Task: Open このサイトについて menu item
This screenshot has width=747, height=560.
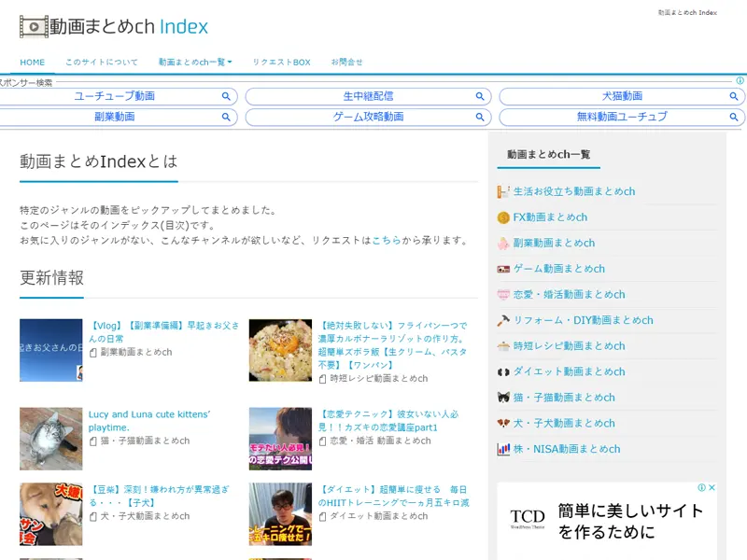Action: point(102,63)
